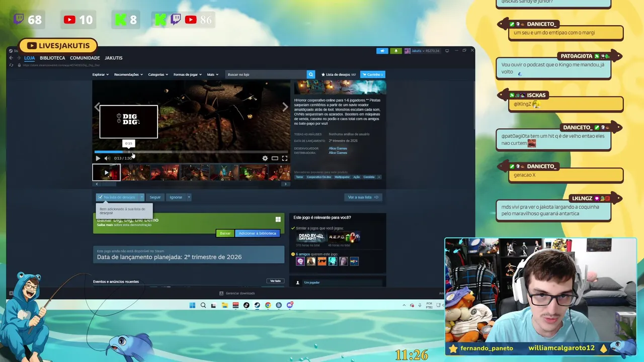
Task: Expand the 'Explorar' store menu
Action: (100, 74)
